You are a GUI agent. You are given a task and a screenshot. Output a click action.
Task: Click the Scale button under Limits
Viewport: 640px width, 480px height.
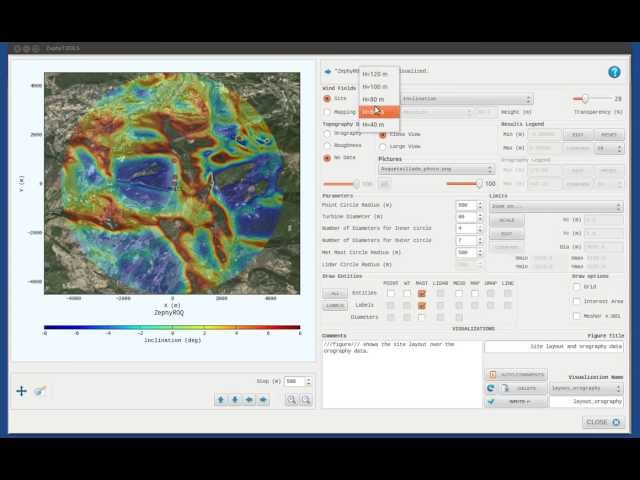point(507,220)
